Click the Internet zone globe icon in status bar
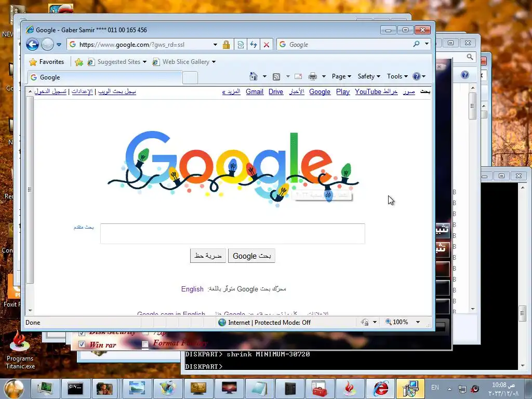This screenshot has width=532, height=399. [x=222, y=322]
